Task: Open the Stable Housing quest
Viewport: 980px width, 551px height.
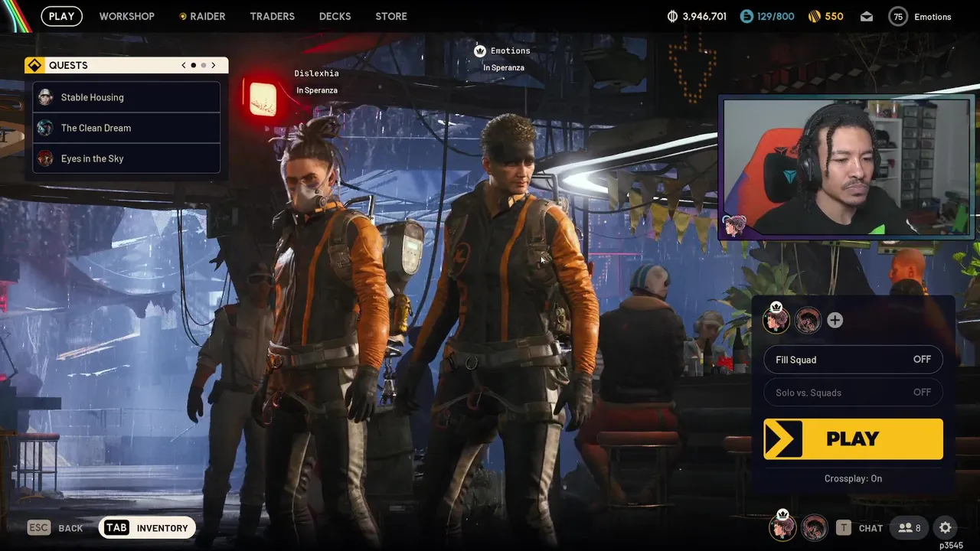Action: coord(126,97)
